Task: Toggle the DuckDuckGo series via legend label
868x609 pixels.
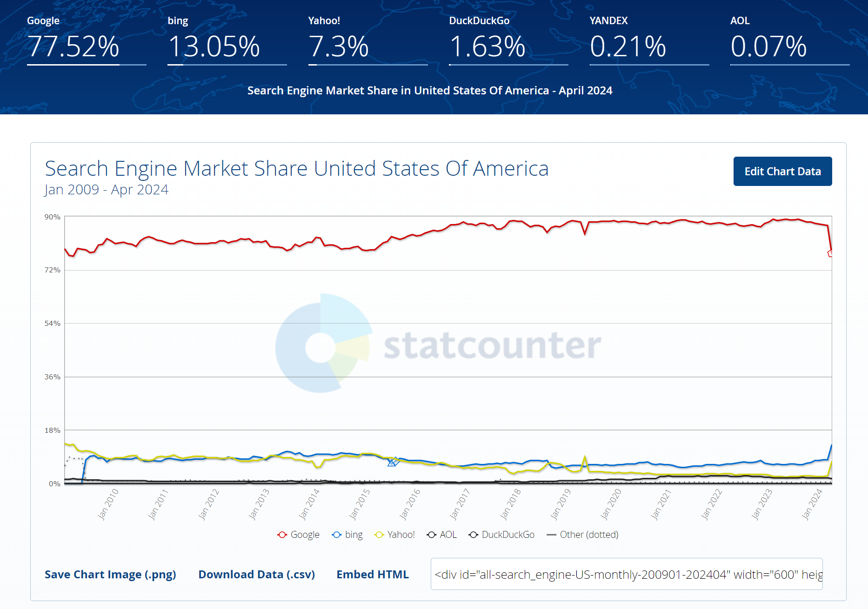Action: point(508,535)
